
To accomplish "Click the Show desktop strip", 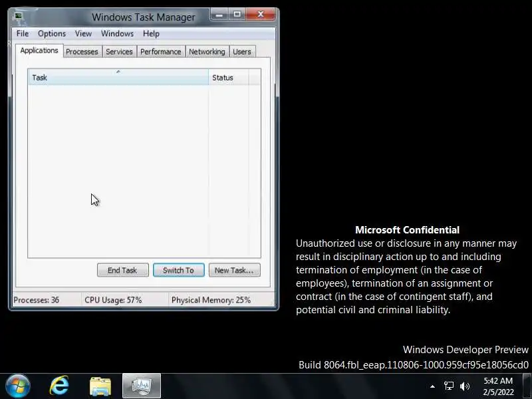I will coord(527,386).
